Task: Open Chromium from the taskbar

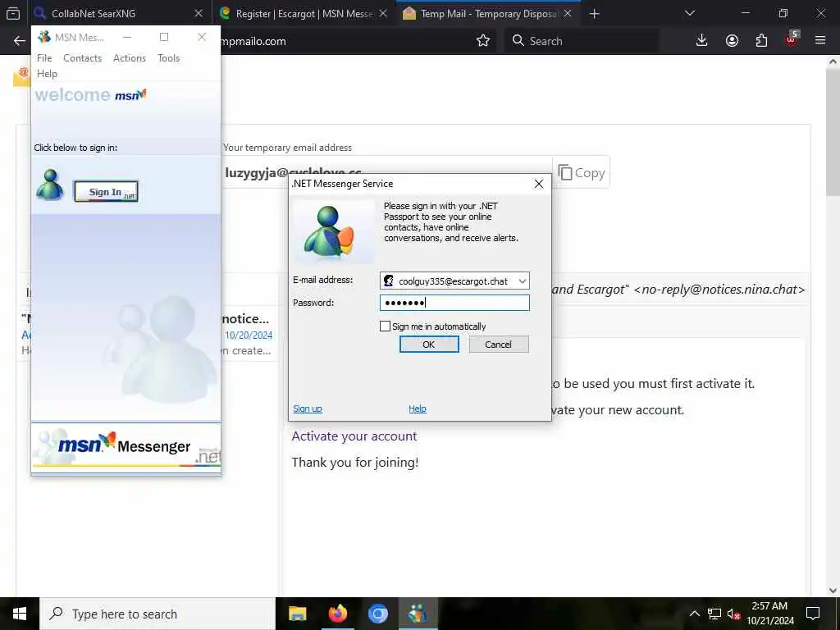Action: [377, 614]
